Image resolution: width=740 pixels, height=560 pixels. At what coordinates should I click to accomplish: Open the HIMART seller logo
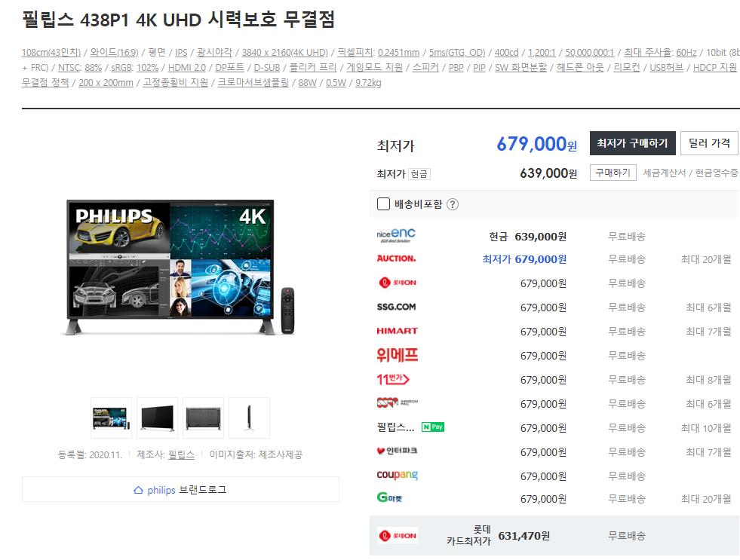click(397, 331)
